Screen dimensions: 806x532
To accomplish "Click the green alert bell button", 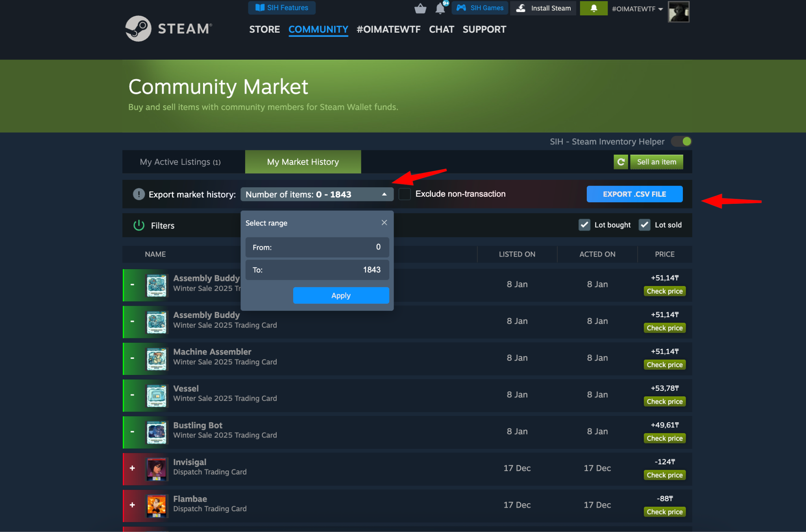I will pyautogui.click(x=593, y=8).
